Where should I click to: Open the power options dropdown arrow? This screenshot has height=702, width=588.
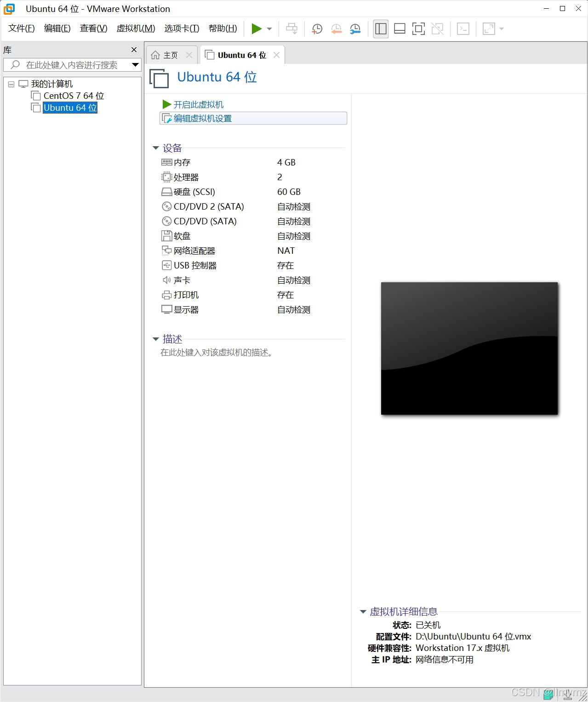coord(269,29)
